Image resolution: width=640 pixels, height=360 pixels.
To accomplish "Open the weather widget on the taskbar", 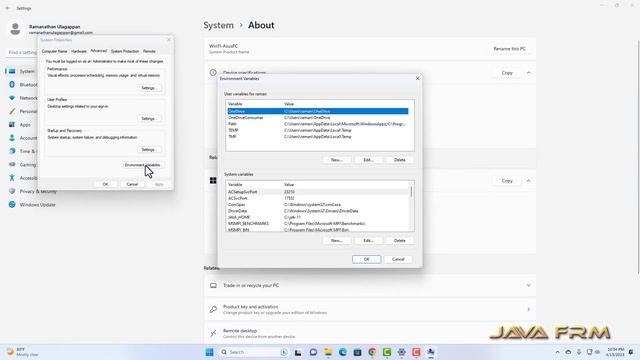I will [x=22, y=352].
